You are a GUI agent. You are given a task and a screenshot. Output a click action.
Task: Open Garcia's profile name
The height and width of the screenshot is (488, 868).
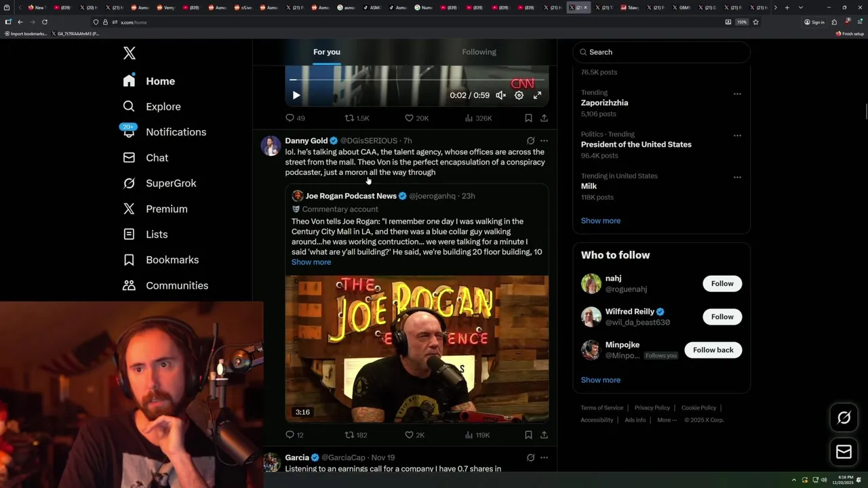tap(297, 457)
